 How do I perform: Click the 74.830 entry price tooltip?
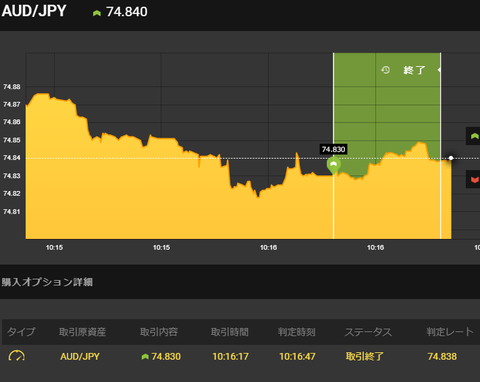[x=333, y=149]
